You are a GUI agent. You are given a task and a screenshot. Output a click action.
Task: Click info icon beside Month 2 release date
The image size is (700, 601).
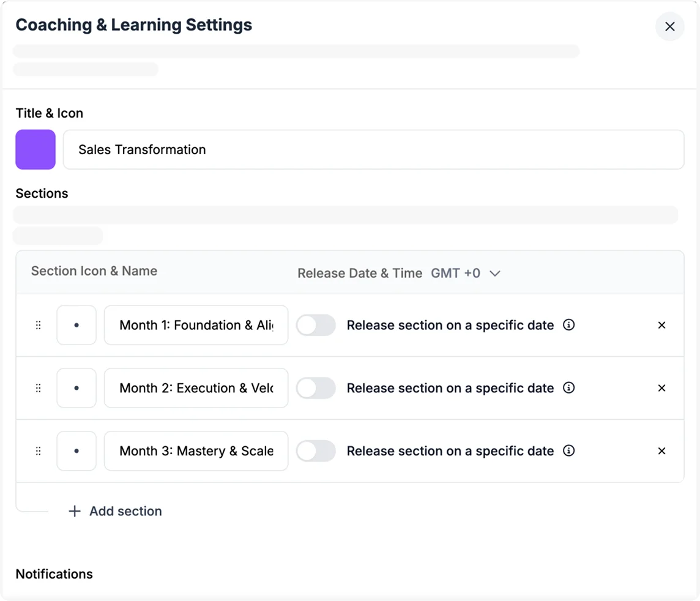(568, 388)
